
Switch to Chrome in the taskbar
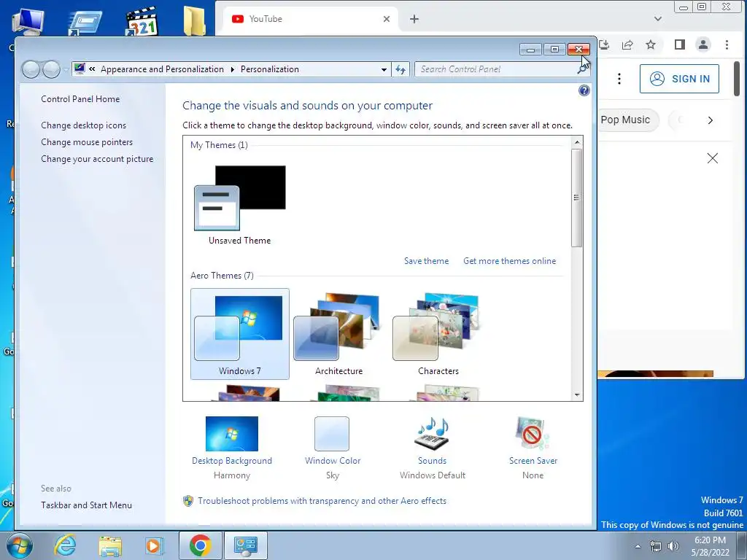tap(200, 545)
